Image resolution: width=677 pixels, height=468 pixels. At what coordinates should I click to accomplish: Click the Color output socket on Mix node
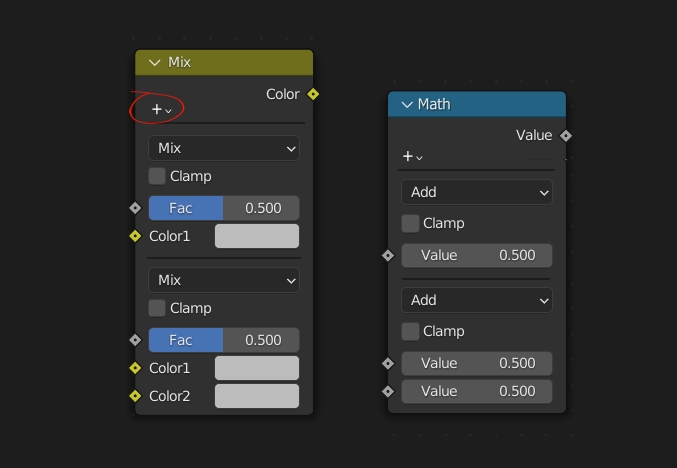[313, 94]
